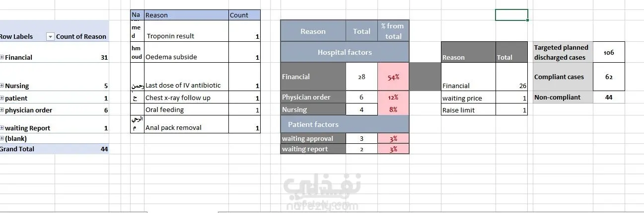Expand the (blank) pivot row

click(2, 139)
